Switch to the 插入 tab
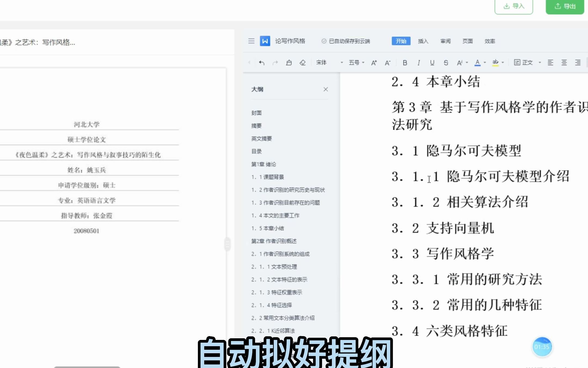 click(x=423, y=41)
